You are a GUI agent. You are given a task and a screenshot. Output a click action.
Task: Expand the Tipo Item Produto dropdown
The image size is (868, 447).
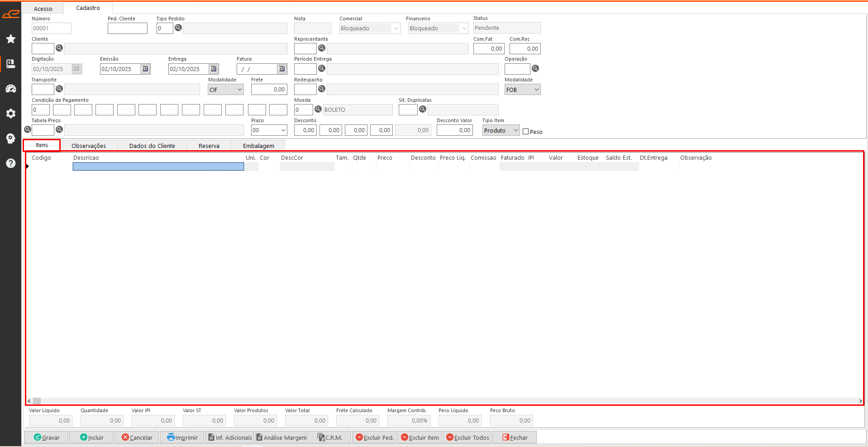515,130
